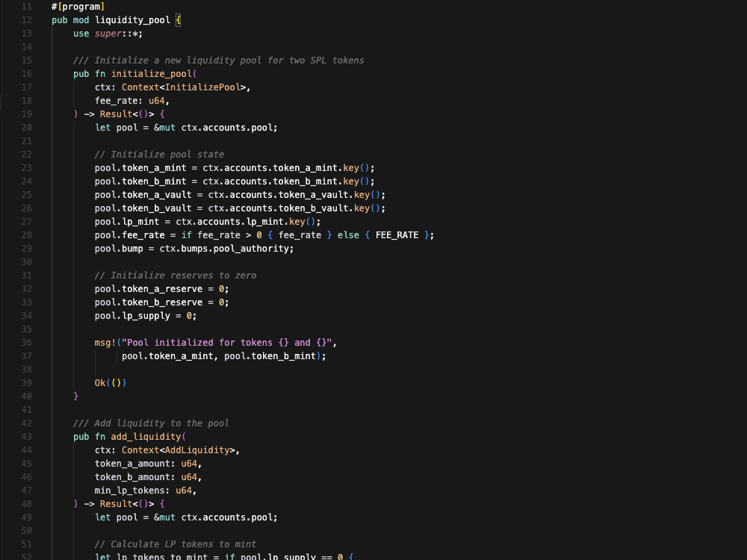Click the token_a_amount: u64 parameter
Image resolution: width=747 pixels, height=560 pixels.
[148, 464]
